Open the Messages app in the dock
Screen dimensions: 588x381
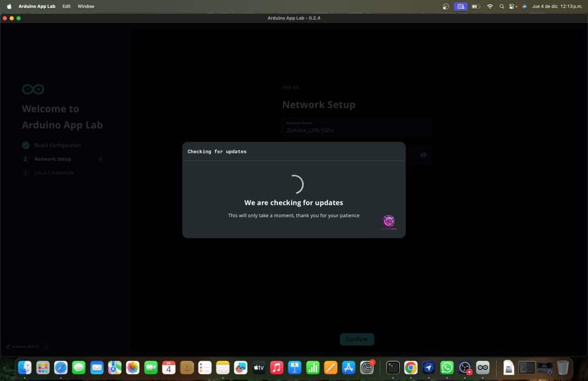coord(79,367)
